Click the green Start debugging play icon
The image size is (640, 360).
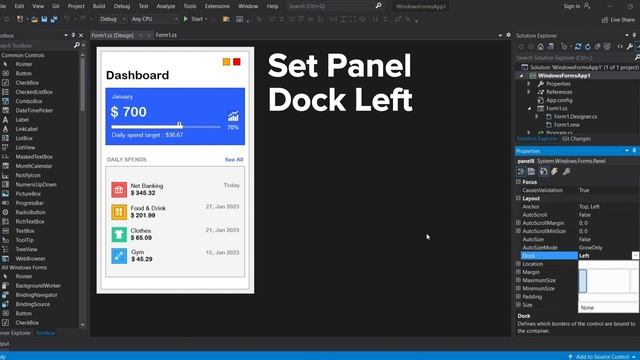pos(186,19)
